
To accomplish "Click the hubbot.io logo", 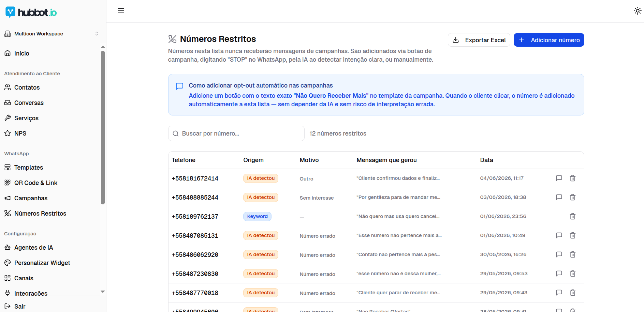I will 31,12.
